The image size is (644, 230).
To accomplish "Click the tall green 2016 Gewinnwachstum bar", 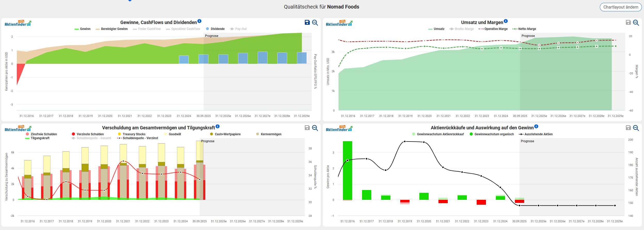I will (x=347, y=170).
